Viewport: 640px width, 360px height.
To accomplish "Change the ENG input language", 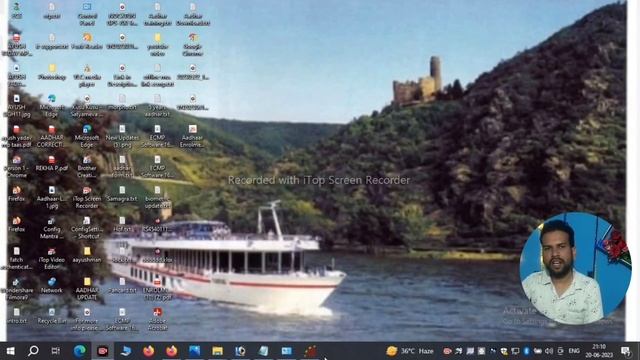I will tap(574, 351).
